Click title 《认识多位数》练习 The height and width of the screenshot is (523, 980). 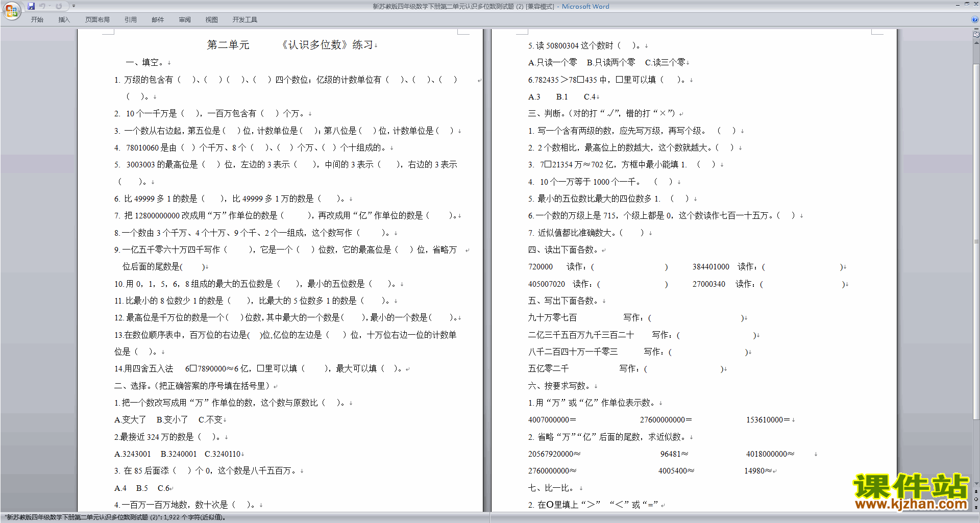tap(327, 45)
